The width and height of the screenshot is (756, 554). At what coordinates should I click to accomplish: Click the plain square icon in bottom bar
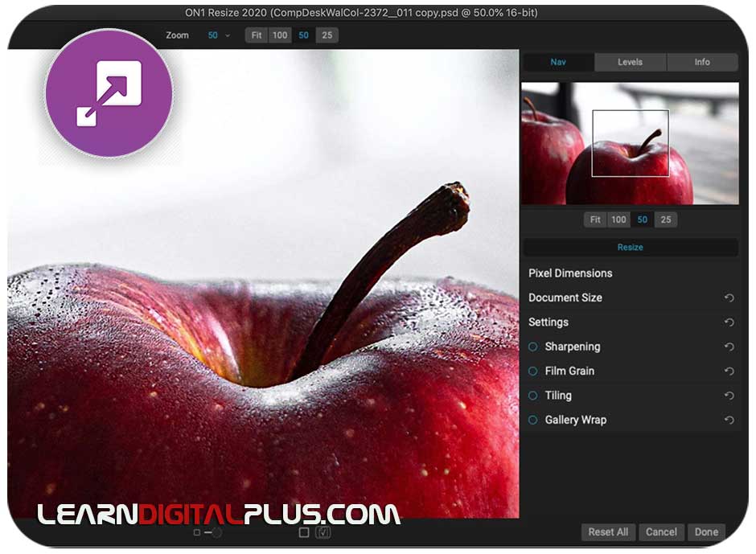(304, 532)
